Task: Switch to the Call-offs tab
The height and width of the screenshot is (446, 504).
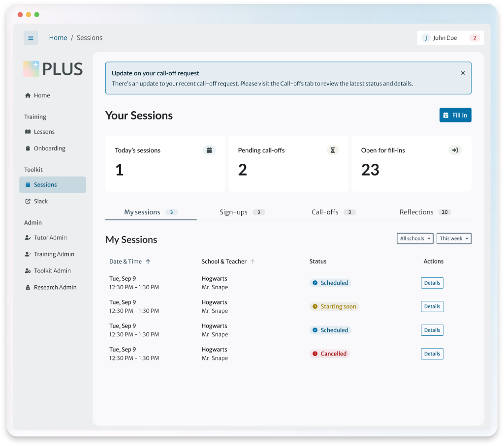Action: pos(334,212)
